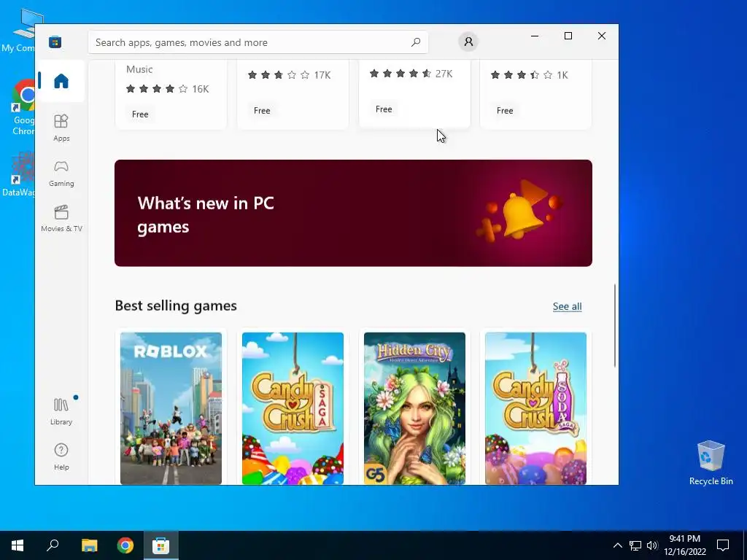Image resolution: width=747 pixels, height=560 pixels.
Task: Click the 27K star rating
Action: [x=411, y=74]
